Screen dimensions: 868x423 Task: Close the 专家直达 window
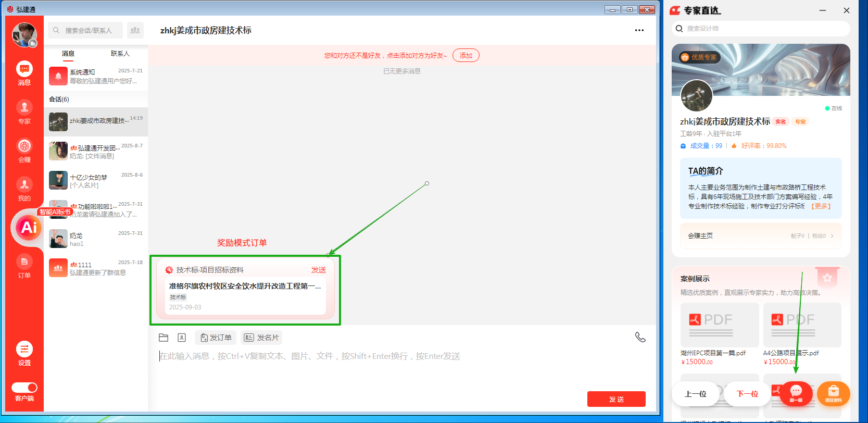click(847, 10)
